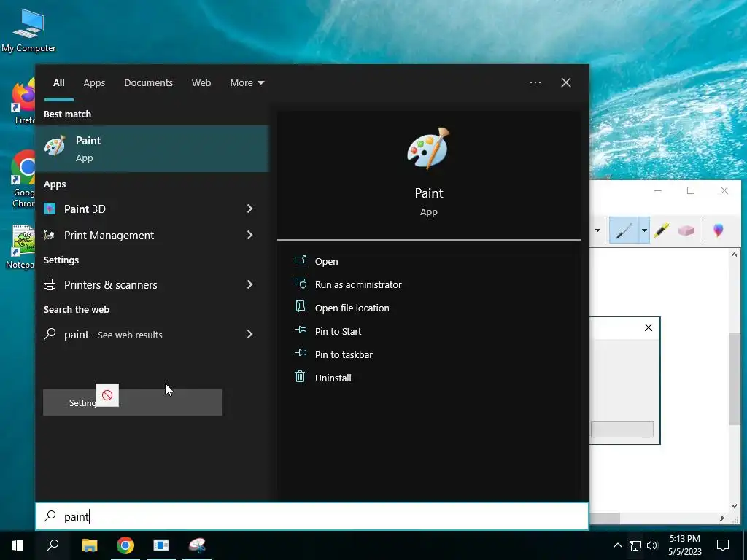Open File Explorer from the taskbar
This screenshot has height=560, width=747.
pyautogui.click(x=90, y=545)
